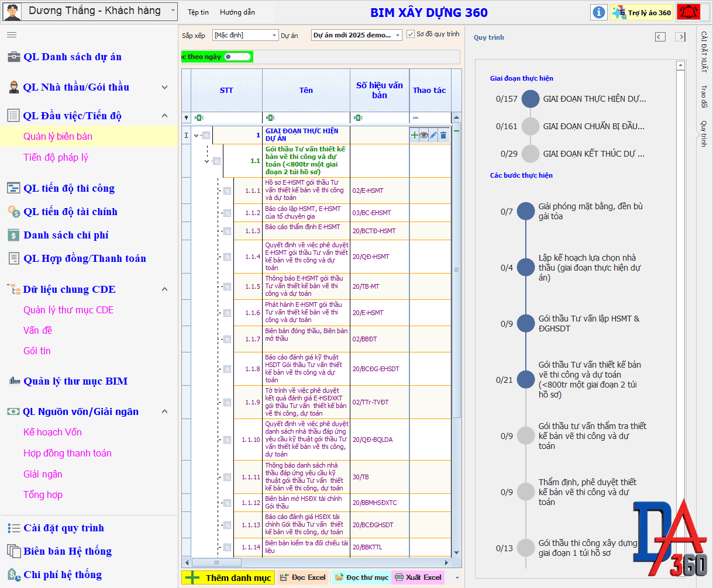Click the trash delete icon in row 1
The width and height of the screenshot is (713, 588).
[443, 135]
